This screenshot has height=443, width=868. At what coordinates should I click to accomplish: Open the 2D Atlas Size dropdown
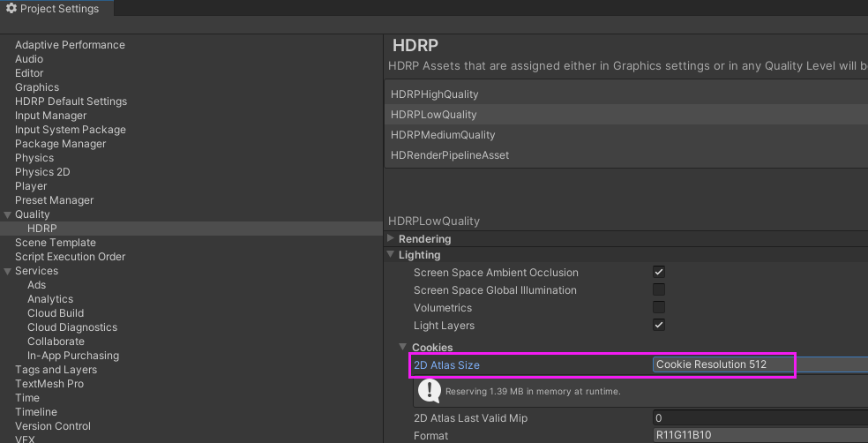[x=760, y=364]
